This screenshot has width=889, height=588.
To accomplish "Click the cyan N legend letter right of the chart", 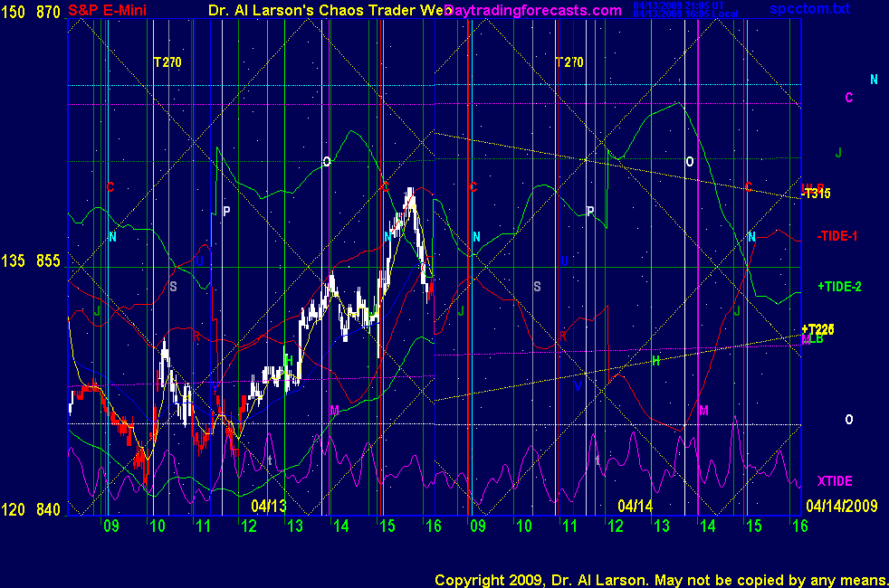I will point(874,80).
